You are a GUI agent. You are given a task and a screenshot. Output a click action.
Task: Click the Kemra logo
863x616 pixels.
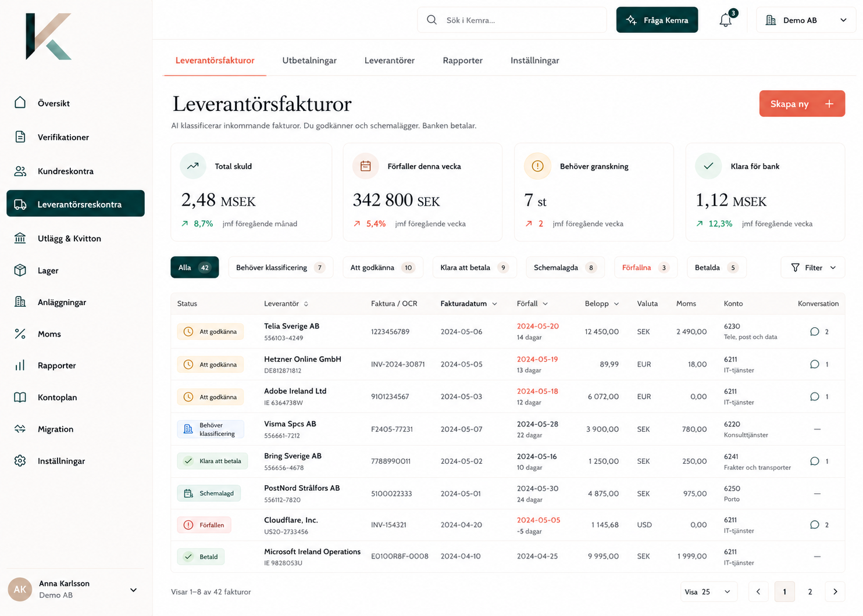click(x=49, y=36)
